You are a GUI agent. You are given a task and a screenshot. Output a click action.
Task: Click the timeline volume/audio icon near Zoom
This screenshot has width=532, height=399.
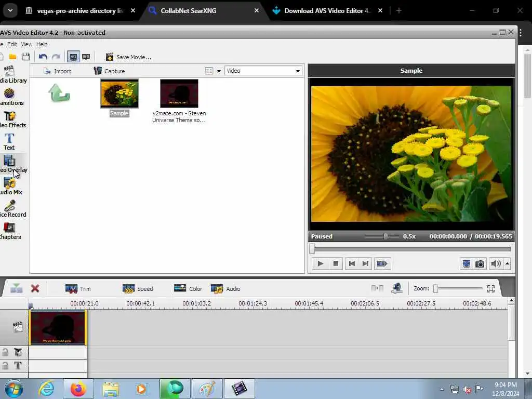click(x=396, y=288)
